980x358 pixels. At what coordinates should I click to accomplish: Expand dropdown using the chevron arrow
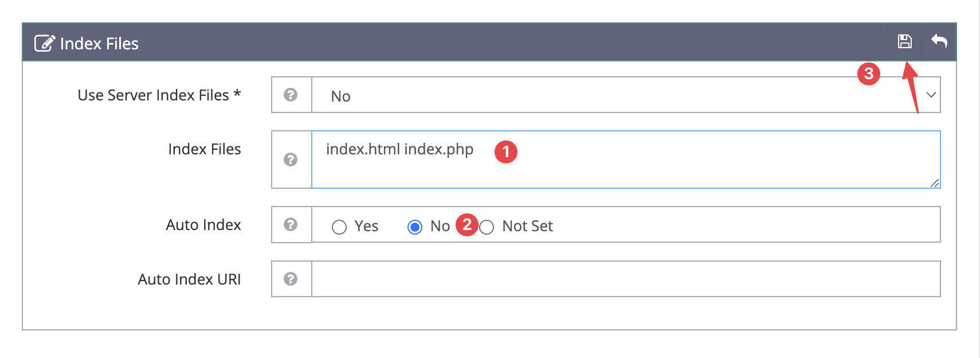tap(931, 95)
